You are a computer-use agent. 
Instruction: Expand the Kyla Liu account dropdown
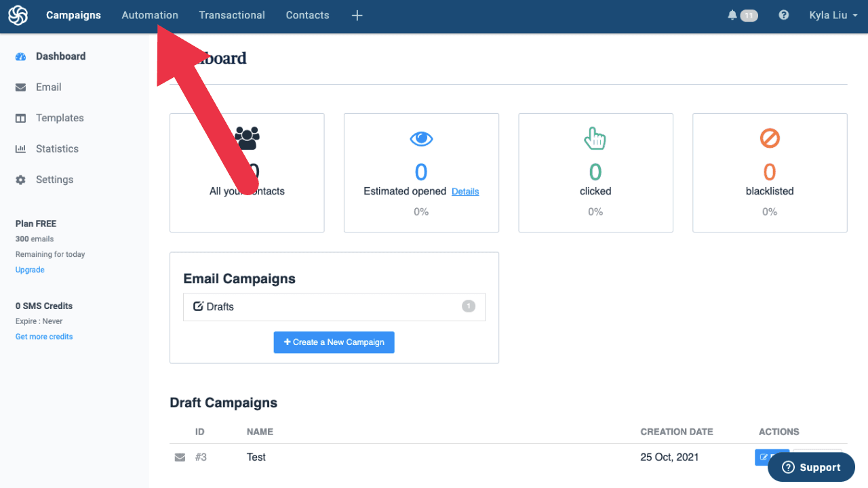(x=833, y=15)
